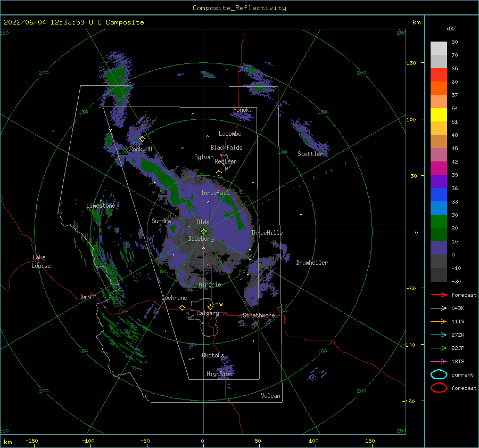This screenshot has width=479, height=448.
Task: Click the green 22JP arrow icon
Action: click(x=439, y=348)
